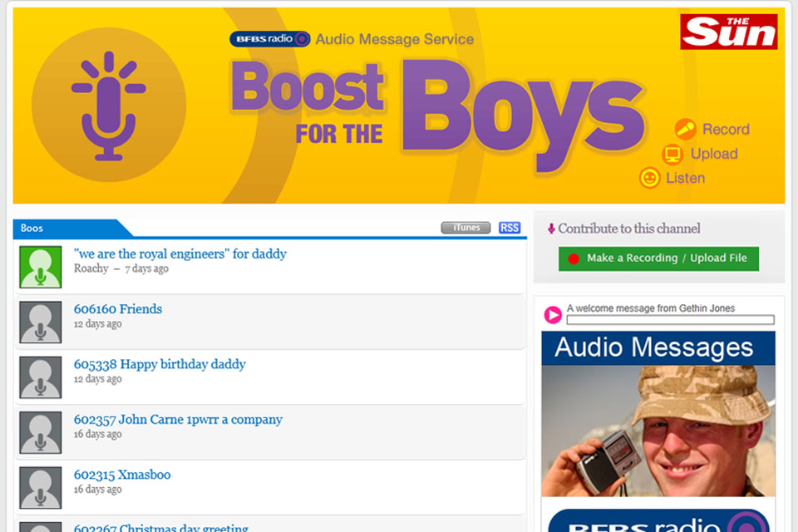
Task: Click the orange Listen smiley icon
Action: pos(649,178)
